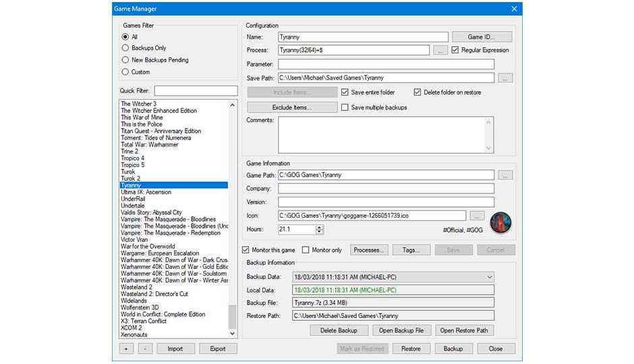This screenshot has width=634, height=364.
Task: Browse for the Icon file
Action: [477, 216]
